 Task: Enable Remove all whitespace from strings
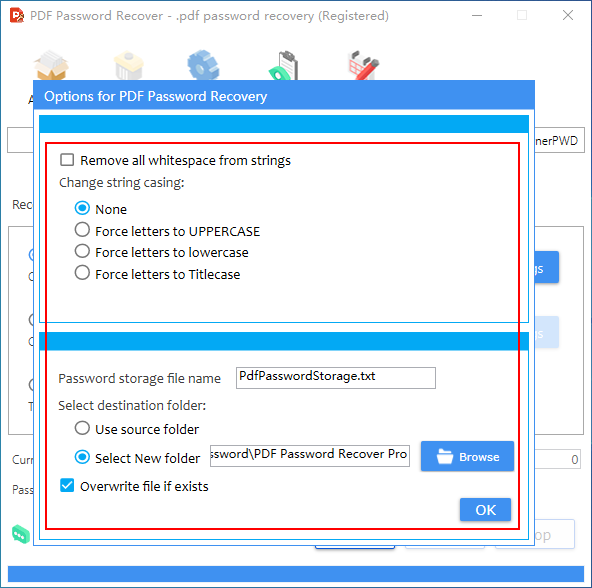pyautogui.click(x=67, y=160)
